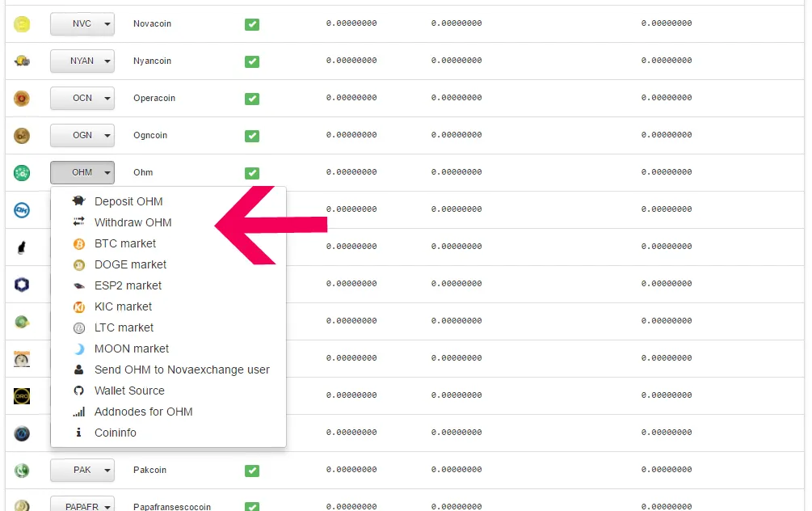This screenshot has width=812, height=511.
Task: Click the Pakcoin coin name
Action: (149, 470)
